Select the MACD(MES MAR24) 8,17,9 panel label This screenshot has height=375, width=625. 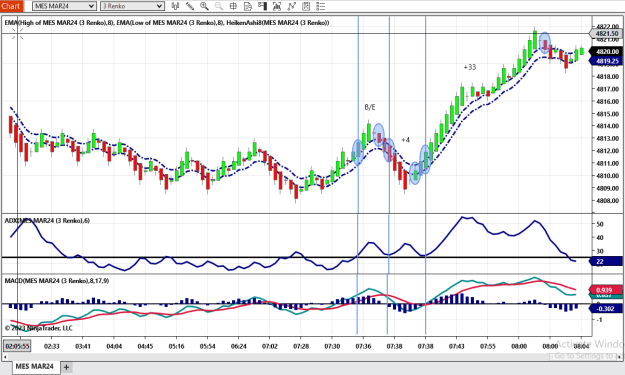click(x=57, y=281)
